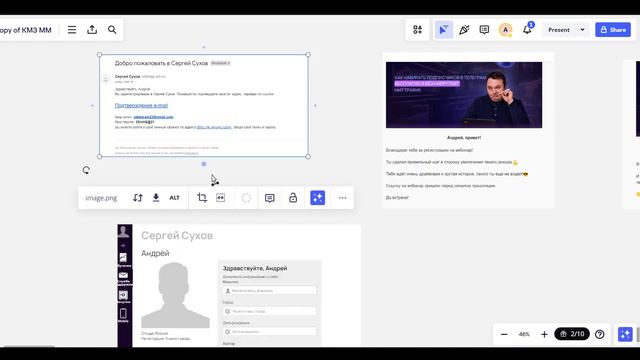Select the cursor selection tool
This screenshot has width=640, height=360.
(444, 30)
